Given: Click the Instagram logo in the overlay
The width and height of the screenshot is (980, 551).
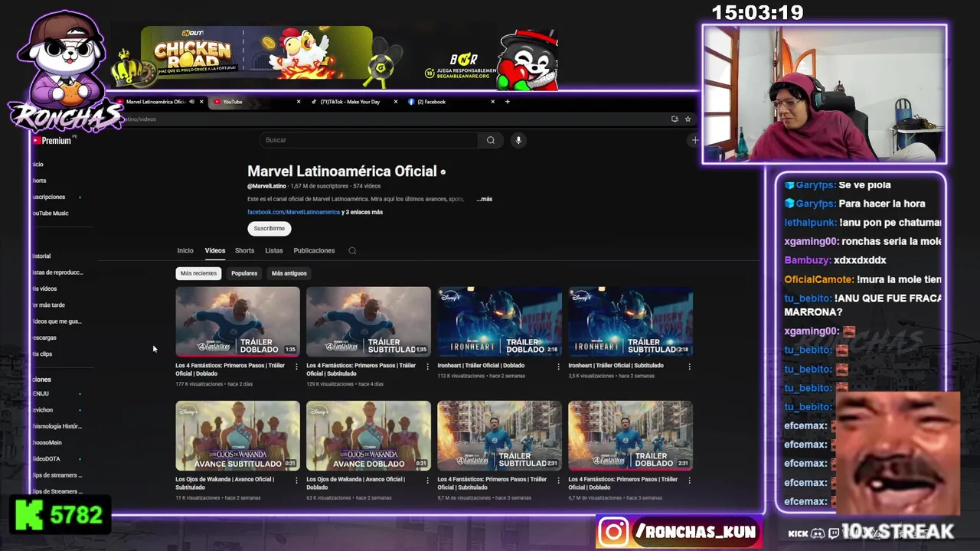Looking at the screenshot, I should [614, 532].
